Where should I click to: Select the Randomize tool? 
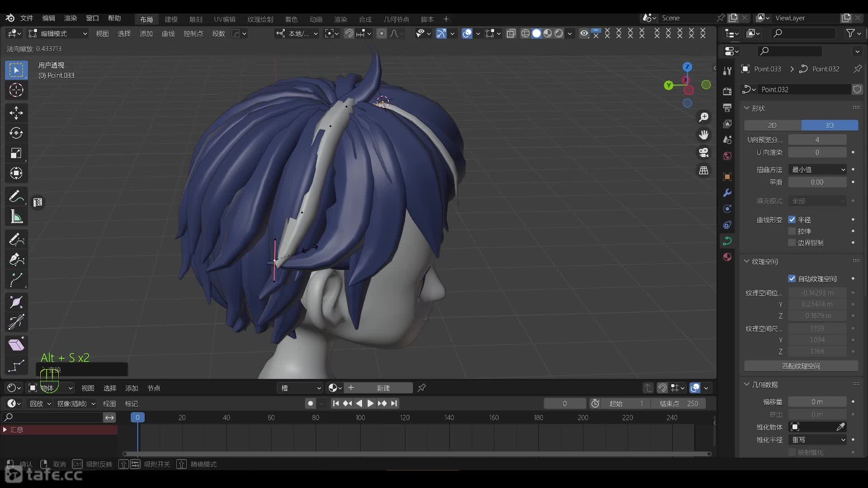tap(16, 365)
